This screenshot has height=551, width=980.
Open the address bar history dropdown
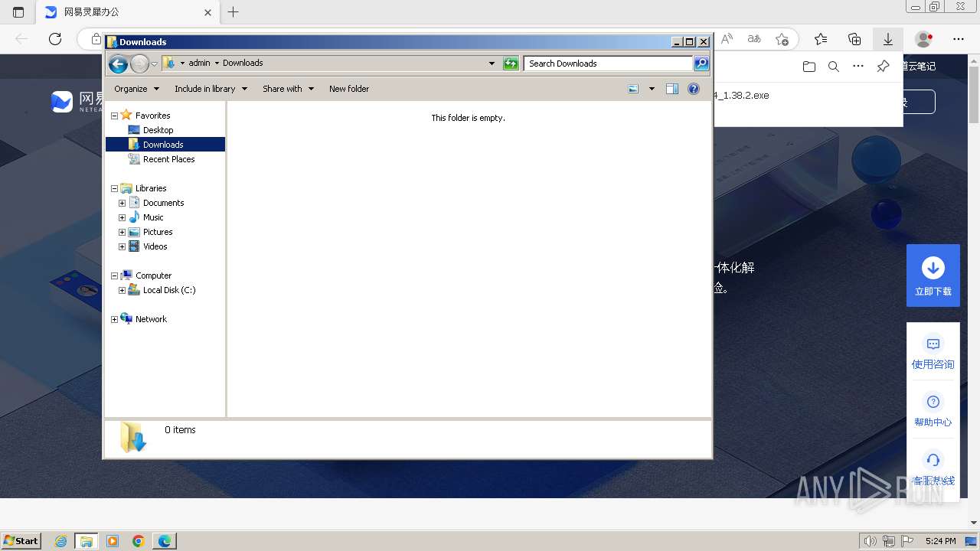[492, 64]
